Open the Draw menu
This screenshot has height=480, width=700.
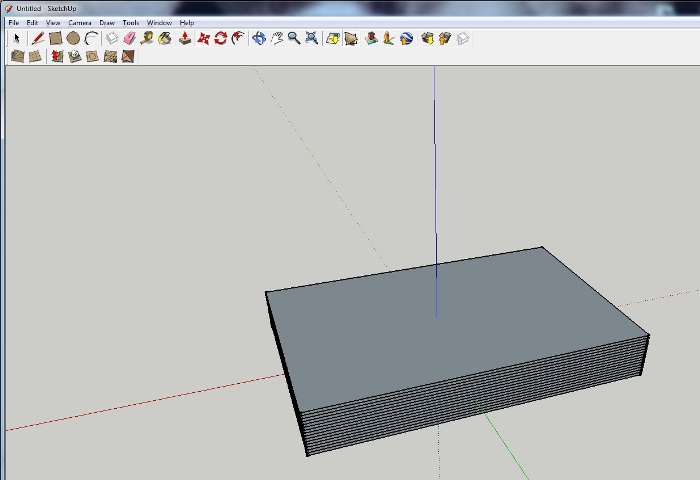(x=107, y=22)
